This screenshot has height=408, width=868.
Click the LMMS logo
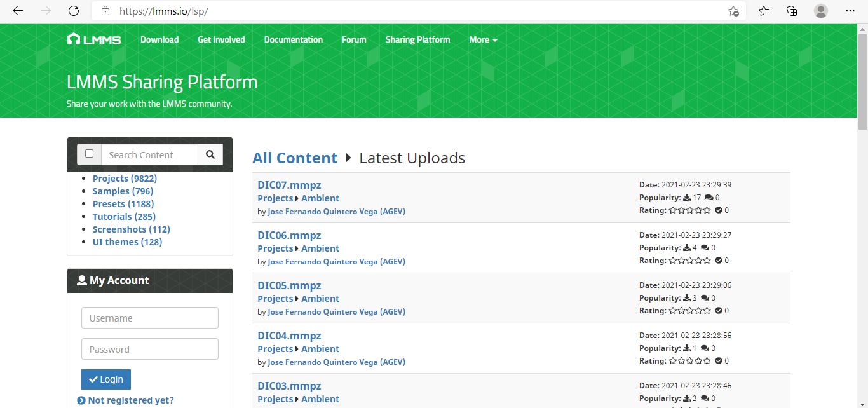click(x=94, y=39)
